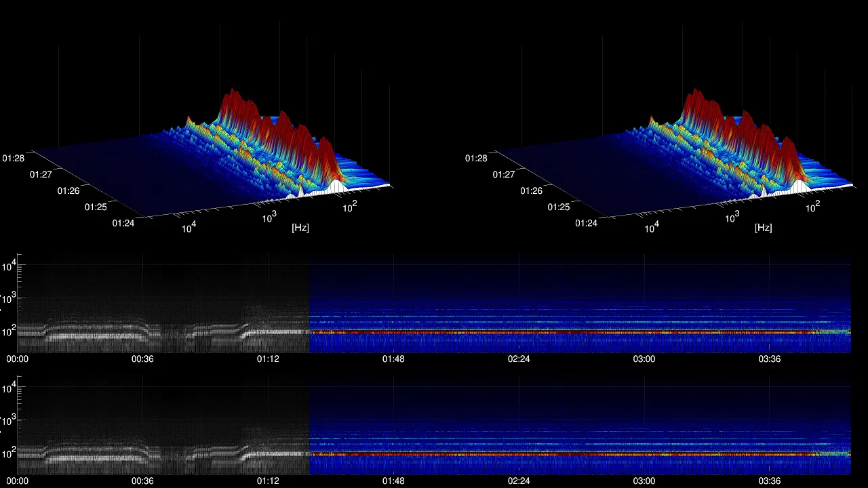Seek to 01:12 on the lower spectrogram timeline

268,481
